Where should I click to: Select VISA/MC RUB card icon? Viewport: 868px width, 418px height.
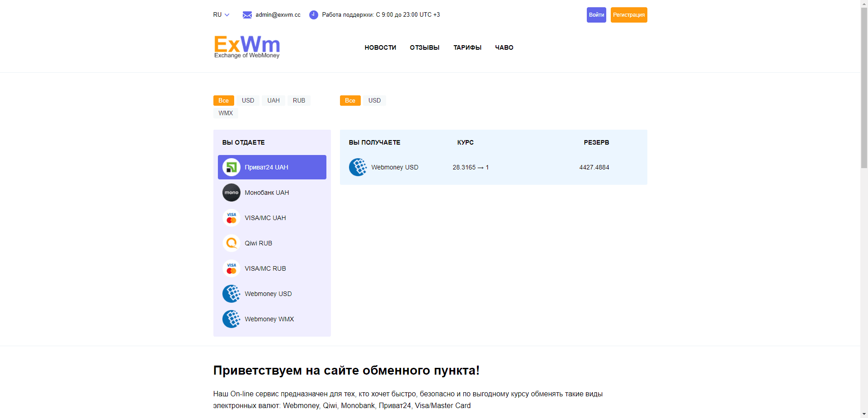231,268
